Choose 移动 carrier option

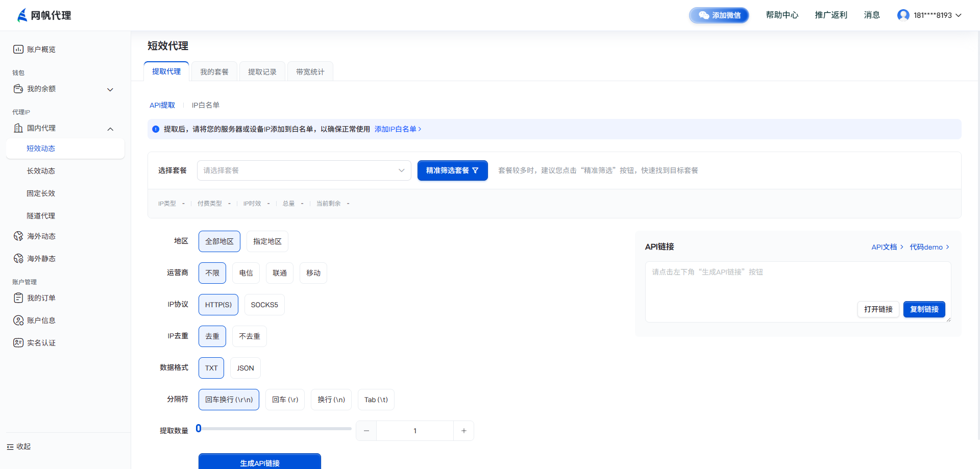tap(313, 273)
